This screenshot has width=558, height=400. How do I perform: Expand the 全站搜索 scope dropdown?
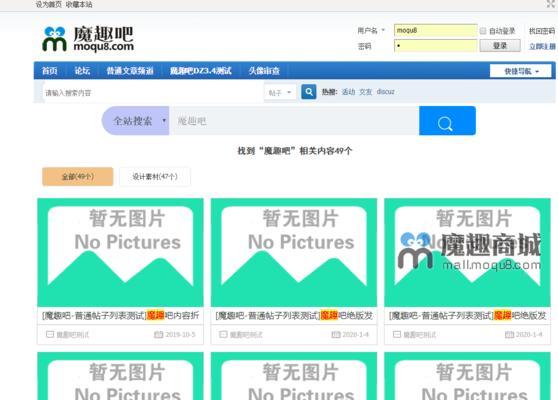136,121
